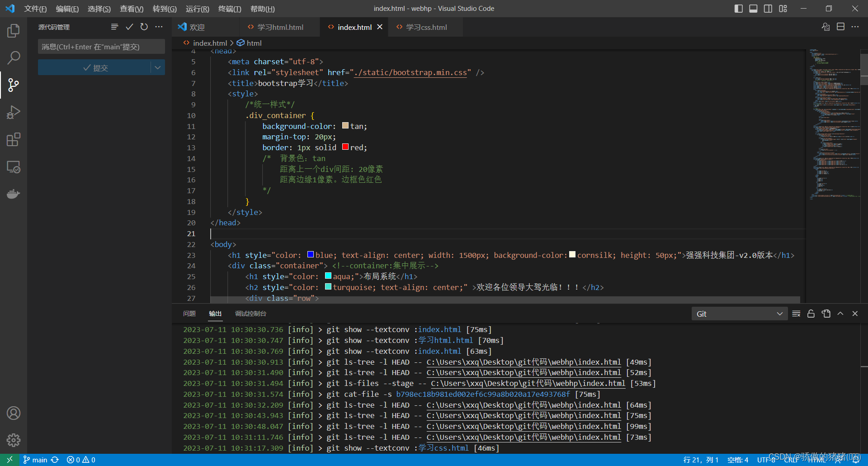
Task: Click the code minimap overview
Action: coord(834,124)
